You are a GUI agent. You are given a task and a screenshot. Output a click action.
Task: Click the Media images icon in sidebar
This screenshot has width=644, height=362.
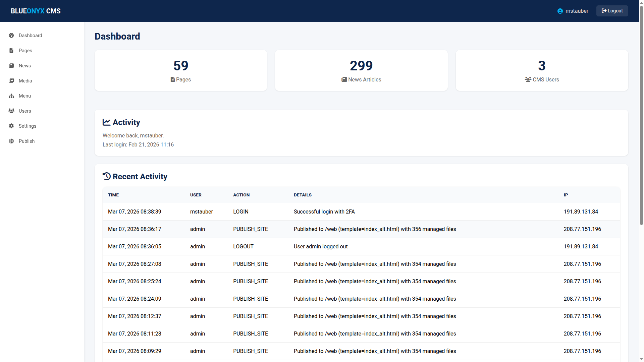11,81
